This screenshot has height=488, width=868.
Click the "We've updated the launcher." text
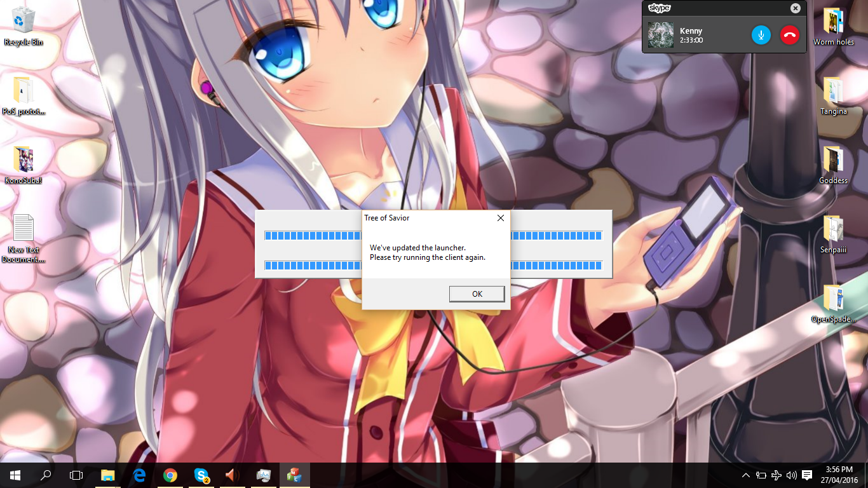[417, 248]
